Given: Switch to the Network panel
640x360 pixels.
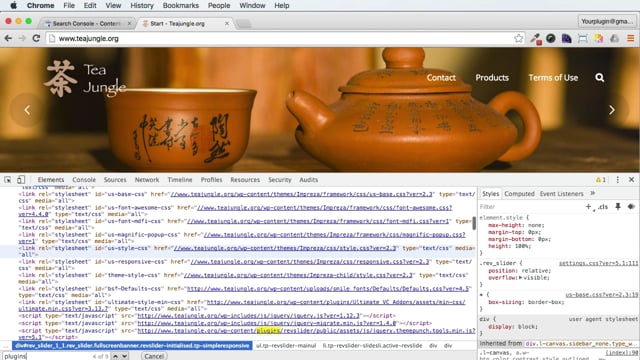Looking at the screenshot, I should pos(147,180).
